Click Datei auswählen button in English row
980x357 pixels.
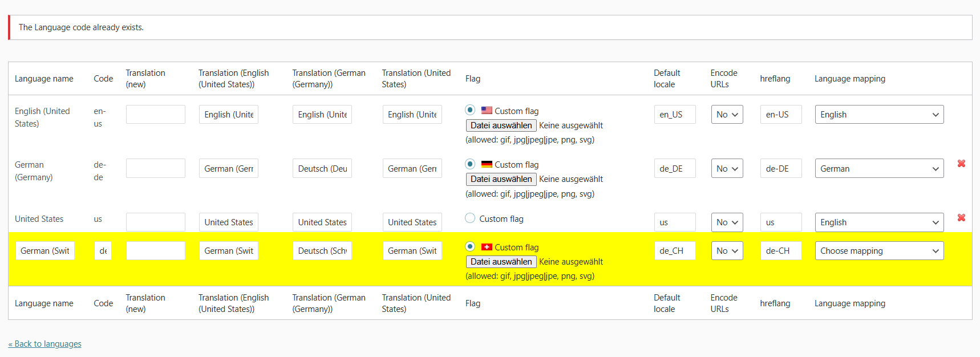point(501,125)
